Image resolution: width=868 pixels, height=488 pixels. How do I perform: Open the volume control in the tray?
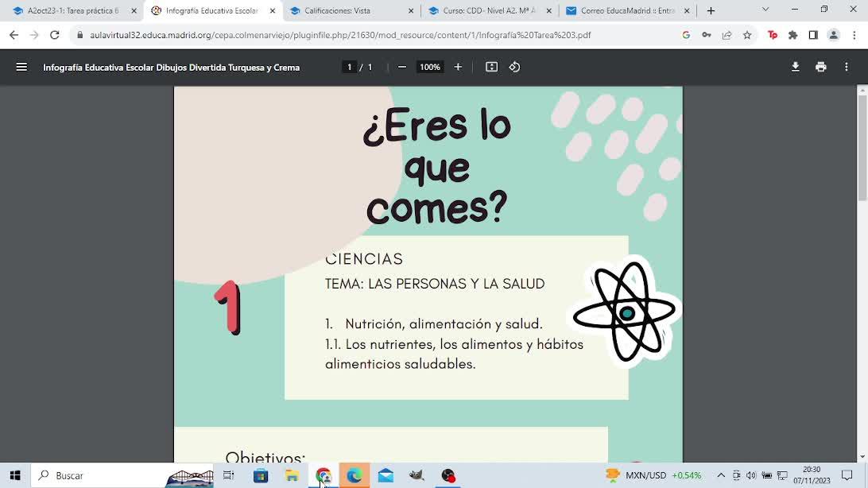(x=751, y=475)
